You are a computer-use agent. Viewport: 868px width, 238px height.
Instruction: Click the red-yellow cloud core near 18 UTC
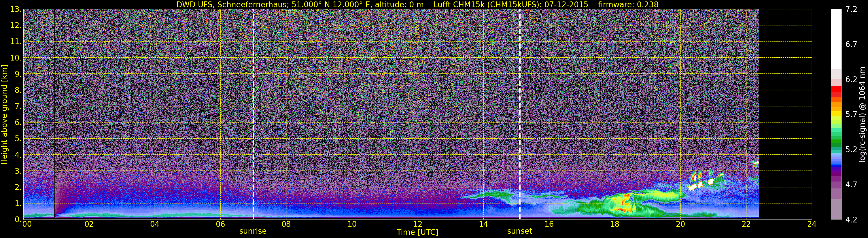click(x=624, y=203)
